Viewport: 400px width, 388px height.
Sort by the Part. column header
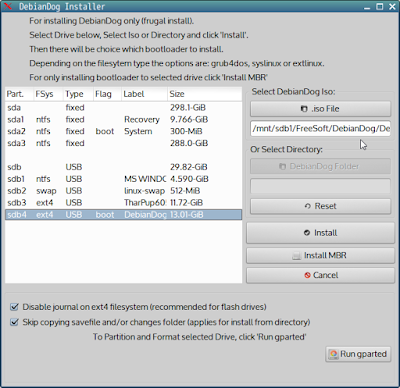[19, 94]
